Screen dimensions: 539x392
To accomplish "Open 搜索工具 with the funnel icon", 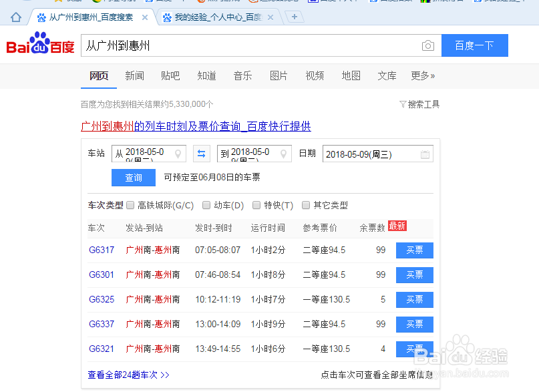I will click(x=419, y=104).
